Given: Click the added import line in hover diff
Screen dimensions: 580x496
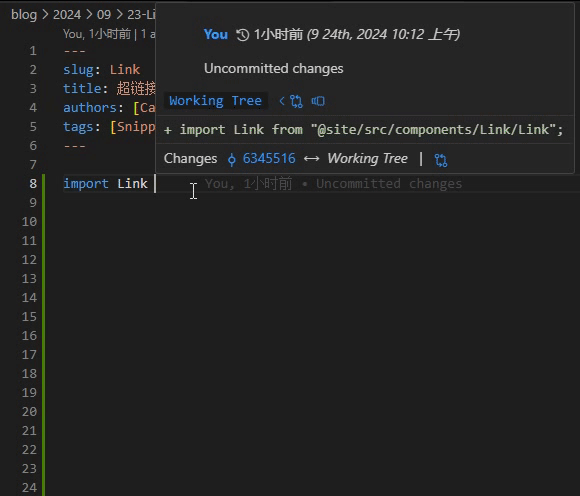Looking at the screenshot, I should pyautogui.click(x=363, y=130).
